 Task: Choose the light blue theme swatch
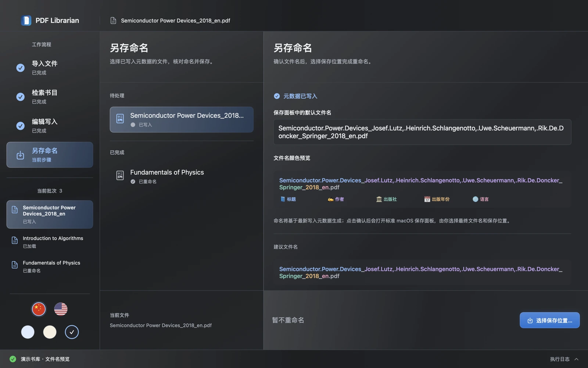tap(28, 332)
